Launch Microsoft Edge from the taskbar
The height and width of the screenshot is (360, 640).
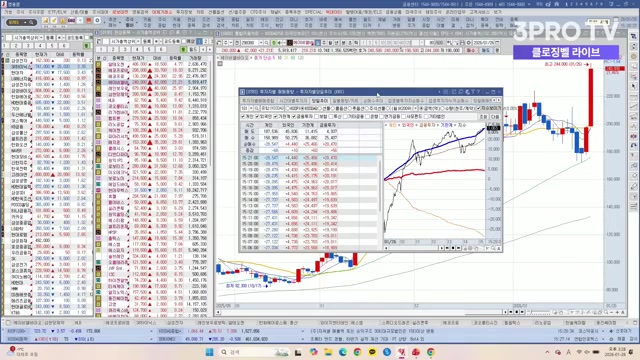click(343, 352)
